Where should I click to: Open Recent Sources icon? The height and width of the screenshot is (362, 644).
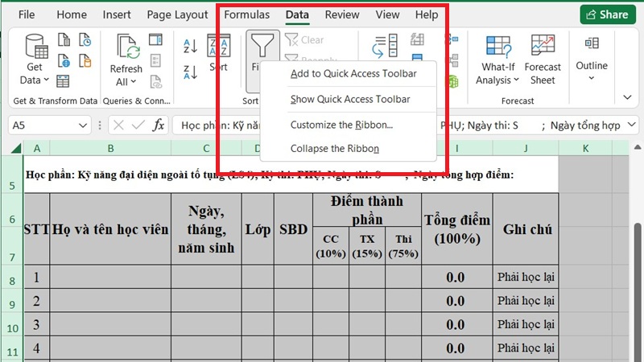point(85,39)
